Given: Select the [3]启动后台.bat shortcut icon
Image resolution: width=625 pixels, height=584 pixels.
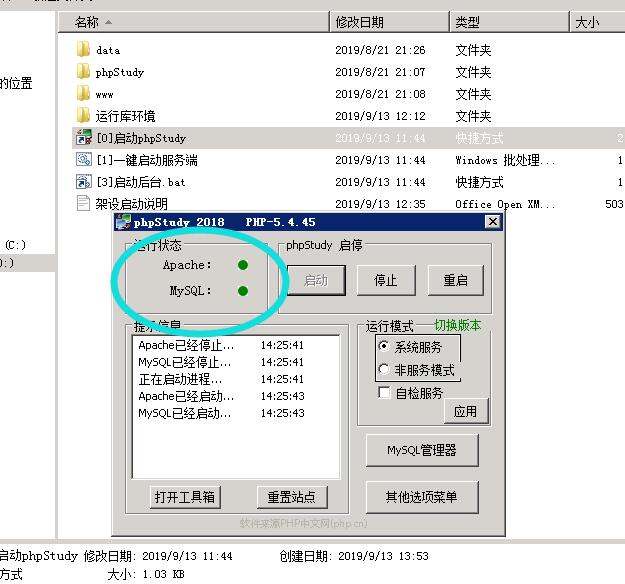Looking at the screenshot, I should point(84,182).
